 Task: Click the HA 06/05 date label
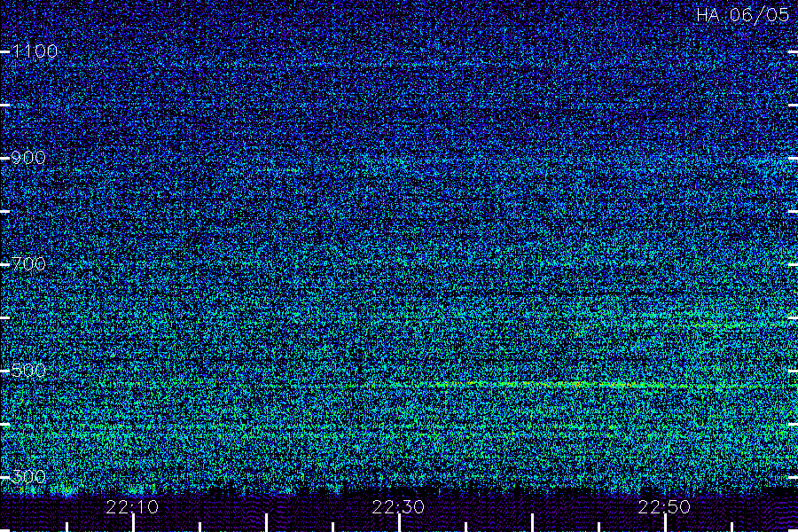[742, 15]
